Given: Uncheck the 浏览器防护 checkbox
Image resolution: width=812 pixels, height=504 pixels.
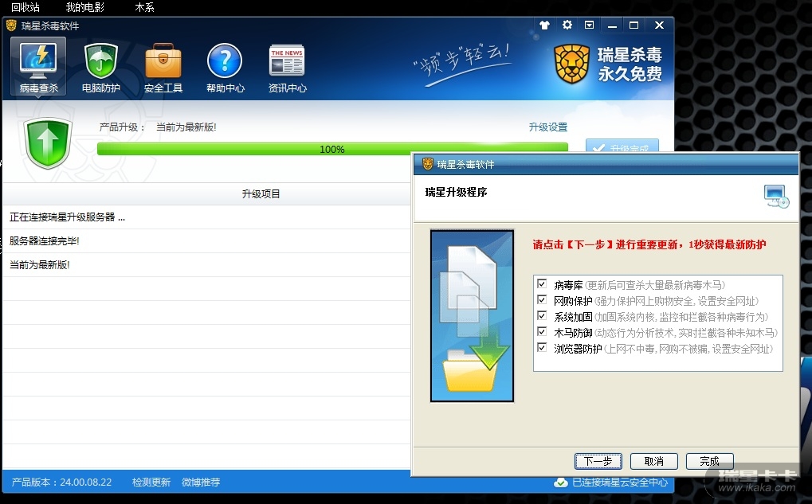Looking at the screenshot, I should pyautogui.click(x=542, y=348).
